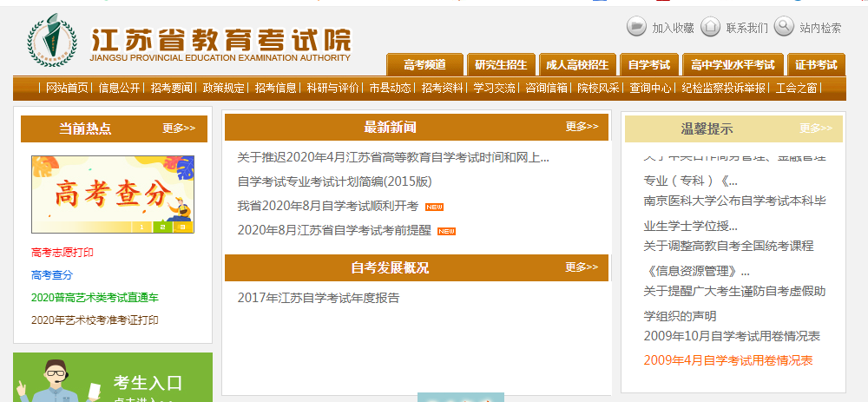This screenshot has width=868, height=402.
Task: Open 咨询信箱 navigation item
Action: tap(546, 88)
